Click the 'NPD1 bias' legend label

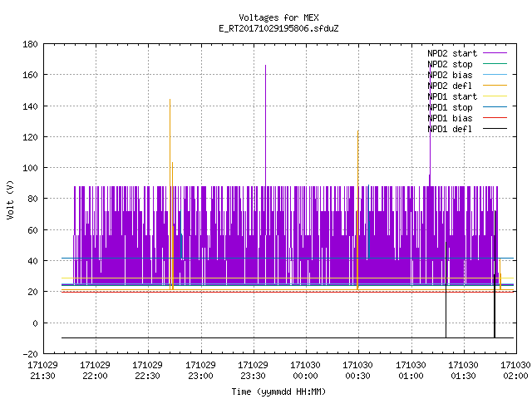click(450, 118)
